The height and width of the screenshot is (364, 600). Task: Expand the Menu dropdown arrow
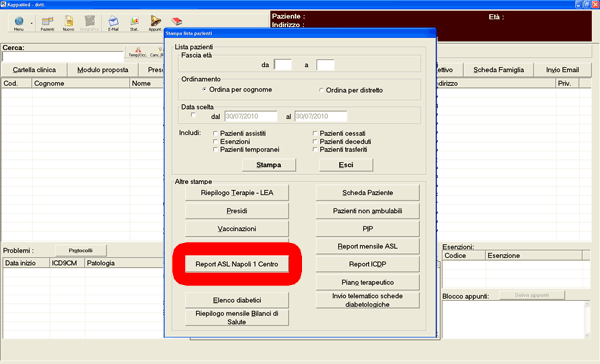32,24
